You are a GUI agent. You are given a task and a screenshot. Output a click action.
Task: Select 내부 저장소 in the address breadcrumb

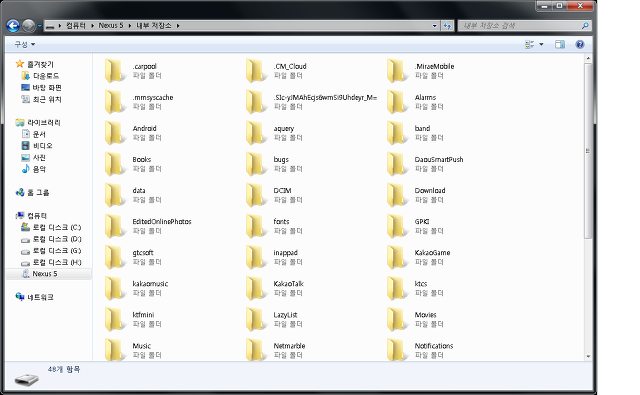pos(153,25)
